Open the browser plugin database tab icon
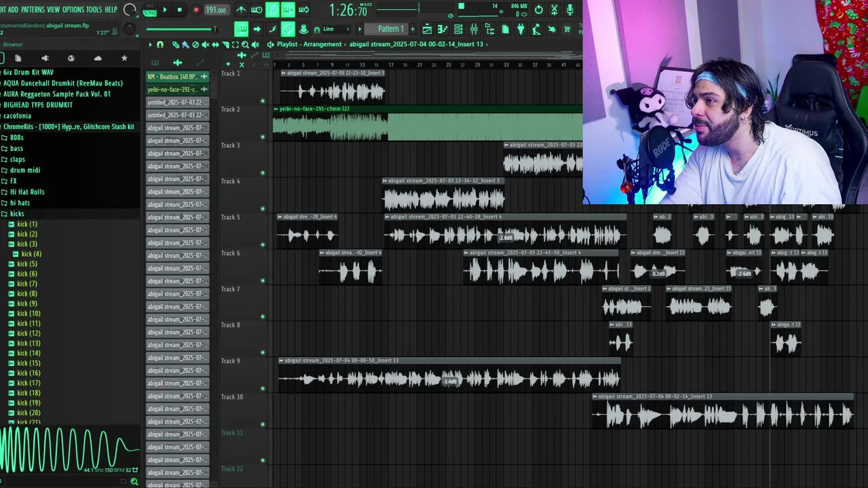Viewport: 868px width, 488px height. [x=45, y=58]
